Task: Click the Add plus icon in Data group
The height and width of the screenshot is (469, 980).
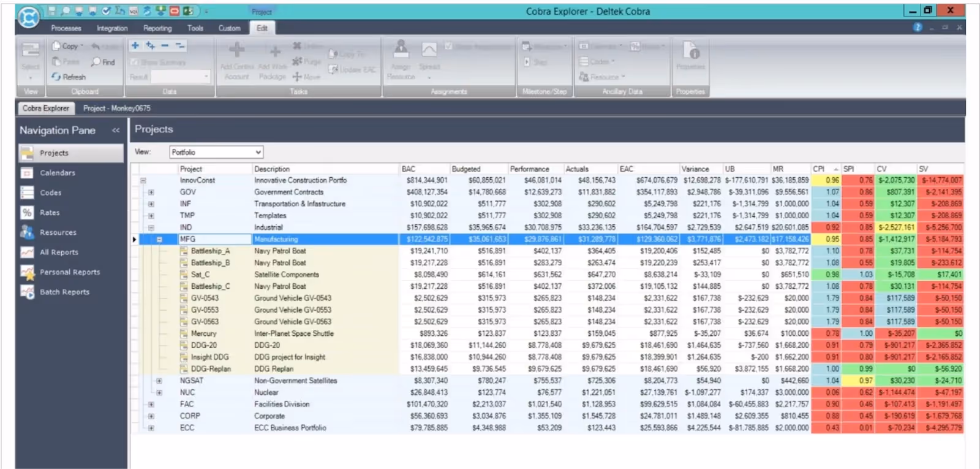Action: (x=135, y=45)
